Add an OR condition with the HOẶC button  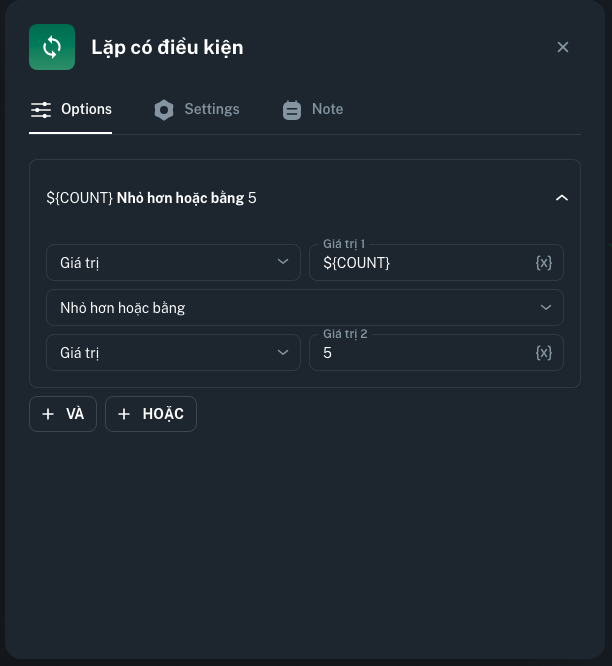151,414
